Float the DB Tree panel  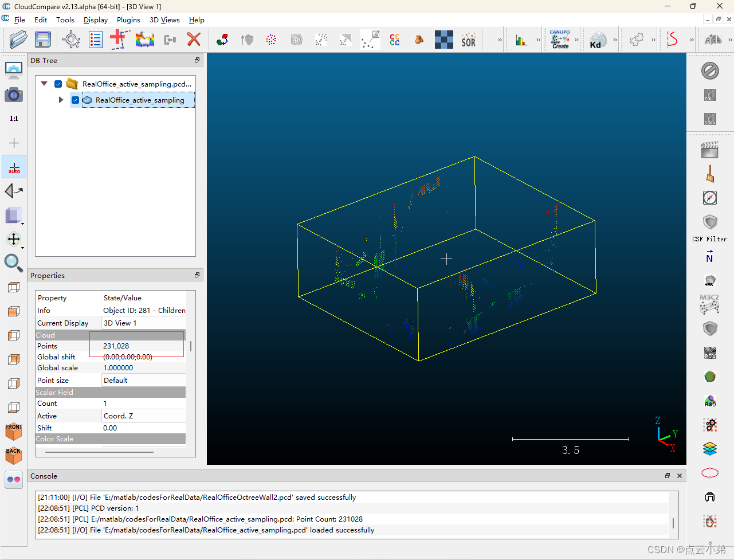[x=197, y=60]
